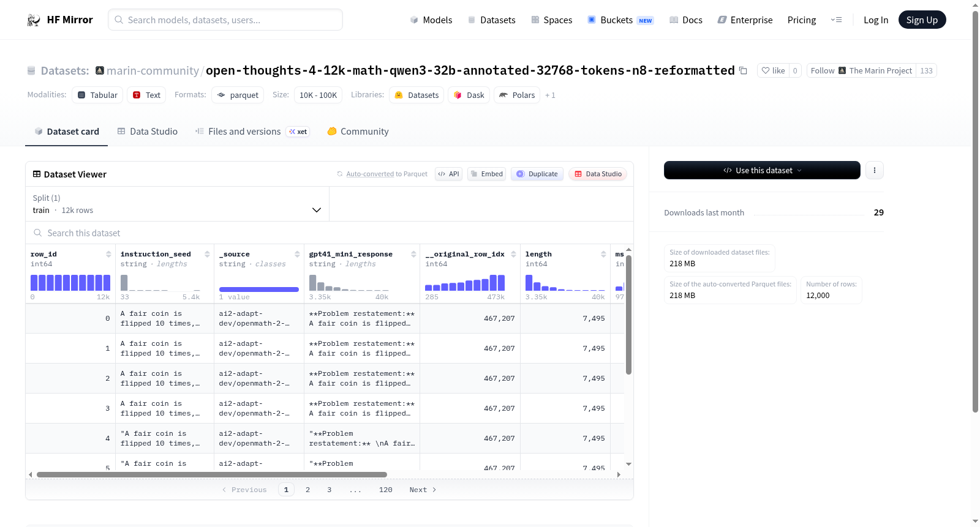The width and height of the screenshot is (980, 527).
Task: Click the Log In link
Action: point(876,20)
